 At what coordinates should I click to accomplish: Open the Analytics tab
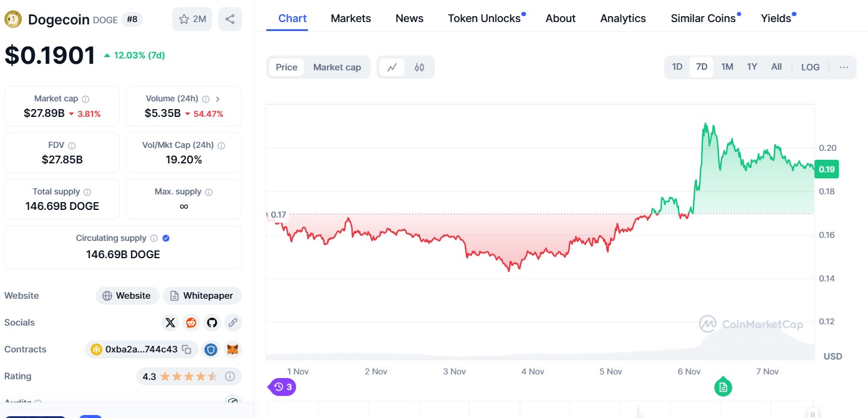click(x=623, y=18)
